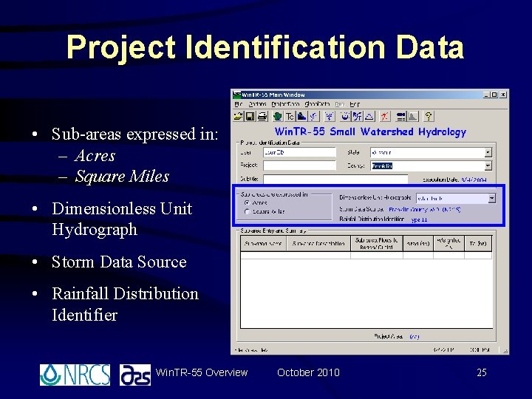
Task: Open Land Use details via the green icon
Action: tap(278, 117)
